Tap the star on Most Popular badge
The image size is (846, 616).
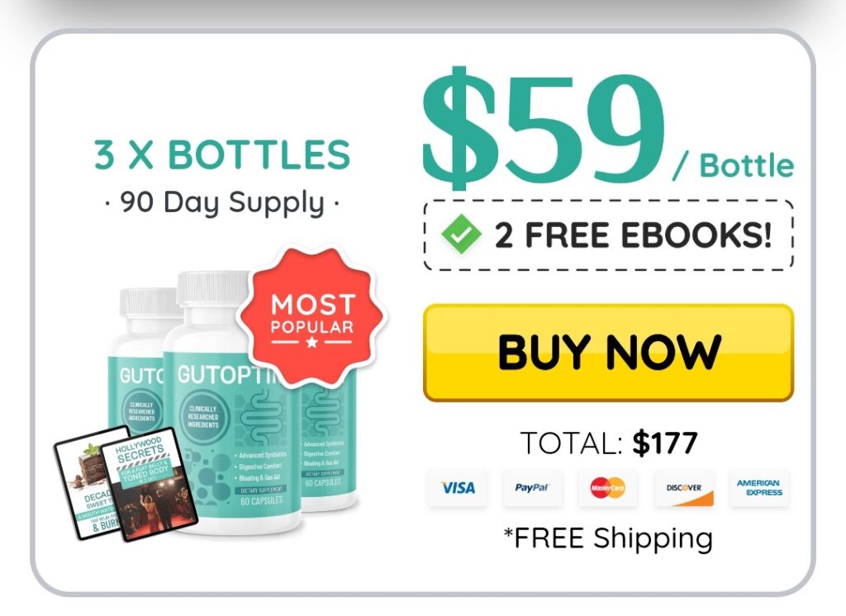[311, 342]
